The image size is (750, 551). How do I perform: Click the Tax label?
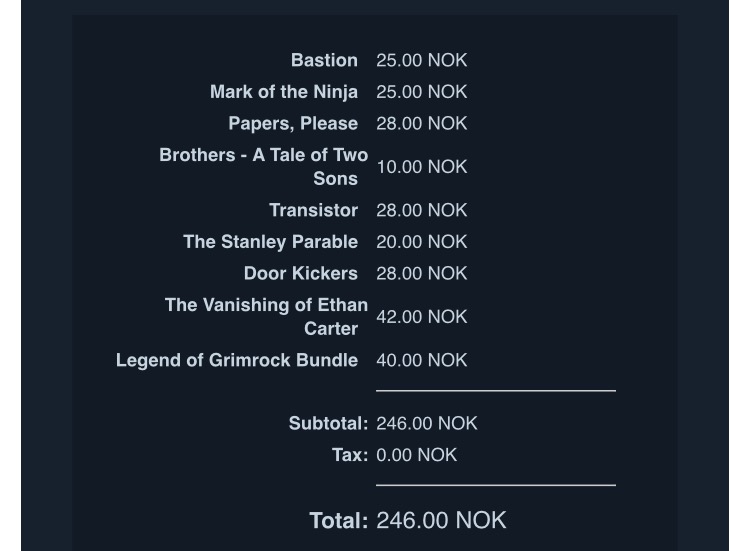pos(350,455)
